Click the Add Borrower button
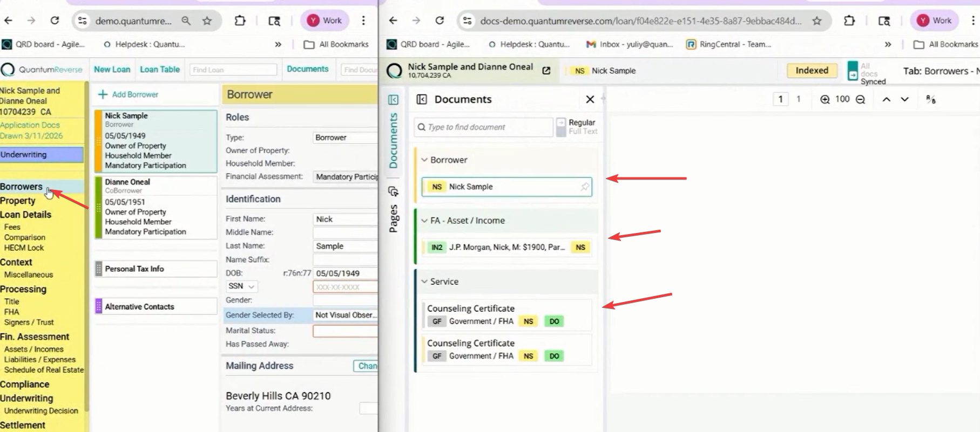 129,94
